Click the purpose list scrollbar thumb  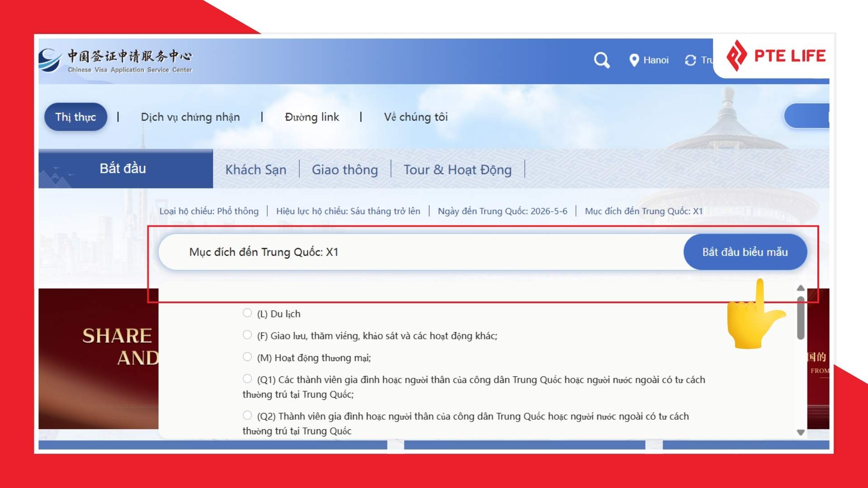tap(801, 318)
